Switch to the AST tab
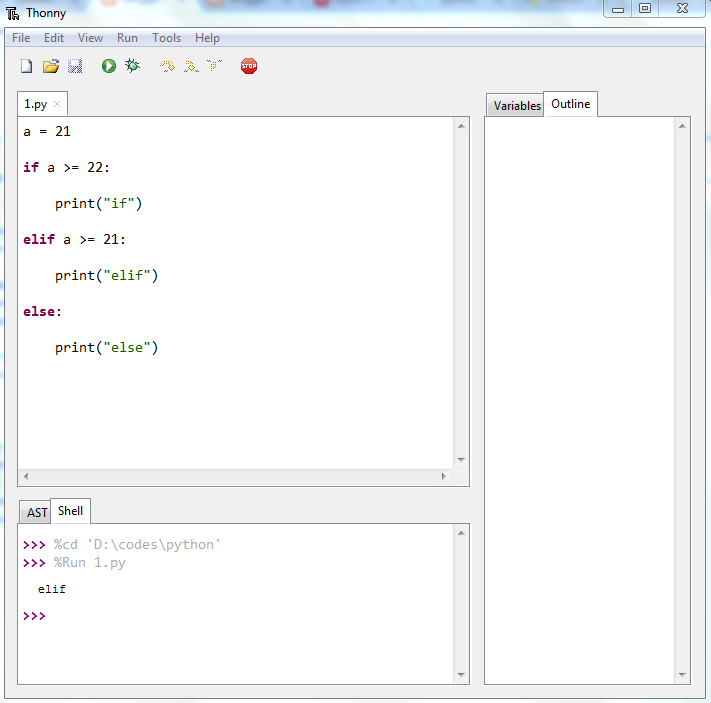 point(37,513)
